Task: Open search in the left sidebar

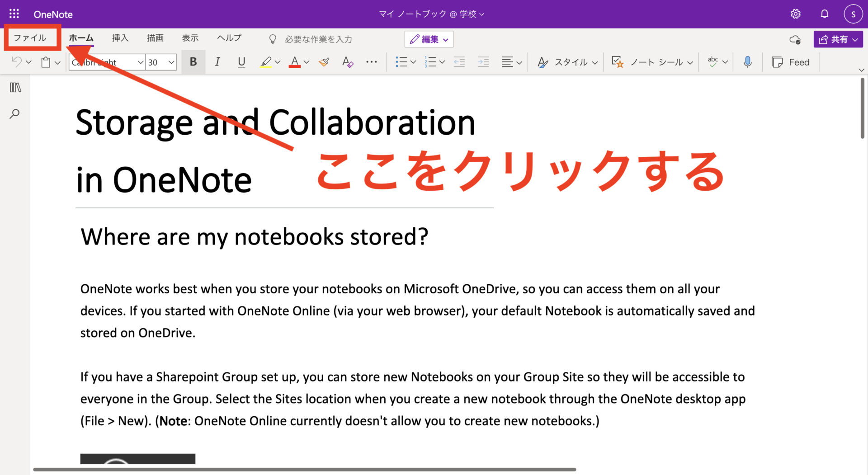Action: tap(15, 113)
